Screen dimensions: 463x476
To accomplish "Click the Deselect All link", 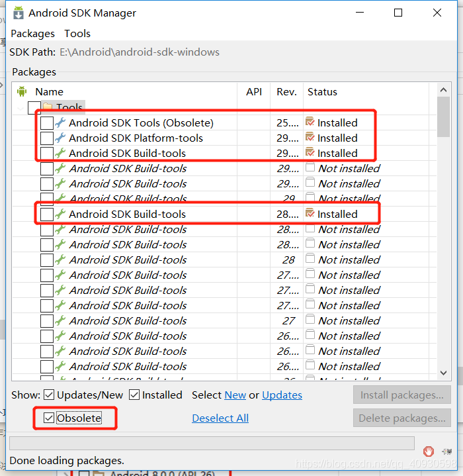I will tap(220, 418).
